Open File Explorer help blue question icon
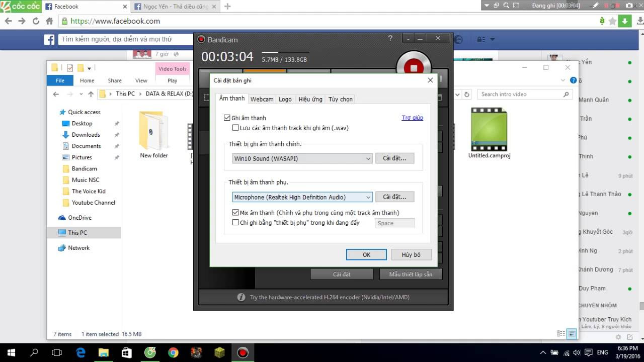The height and width of the screenshot is (362, 644). (573, 80)
